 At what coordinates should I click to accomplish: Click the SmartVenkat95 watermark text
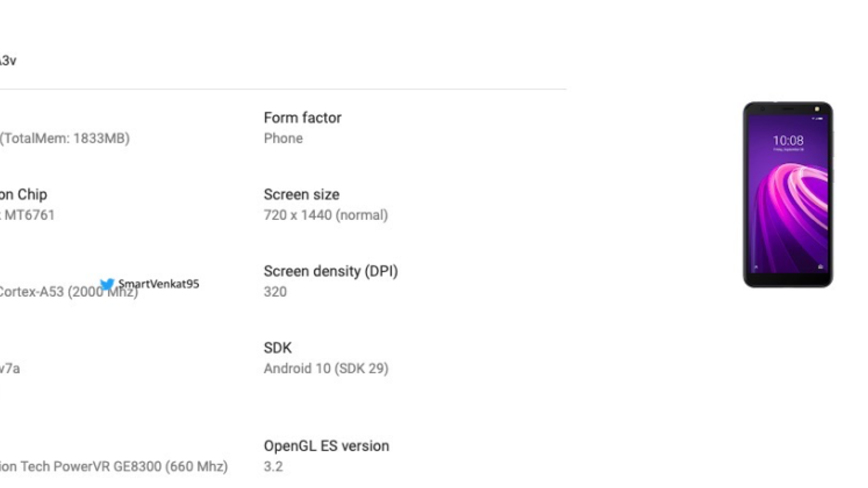click(158, 284)
